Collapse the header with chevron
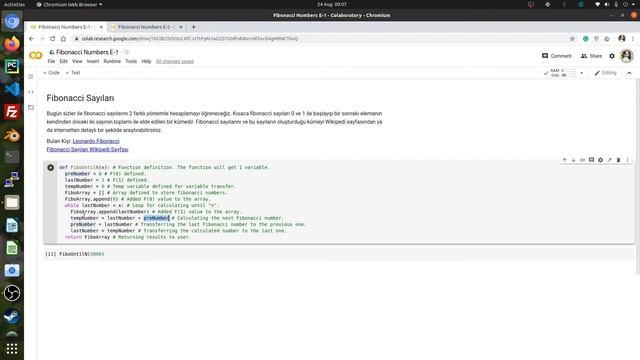Image resolution: width=640 pixels, height=360 pixels. [629, 73]
